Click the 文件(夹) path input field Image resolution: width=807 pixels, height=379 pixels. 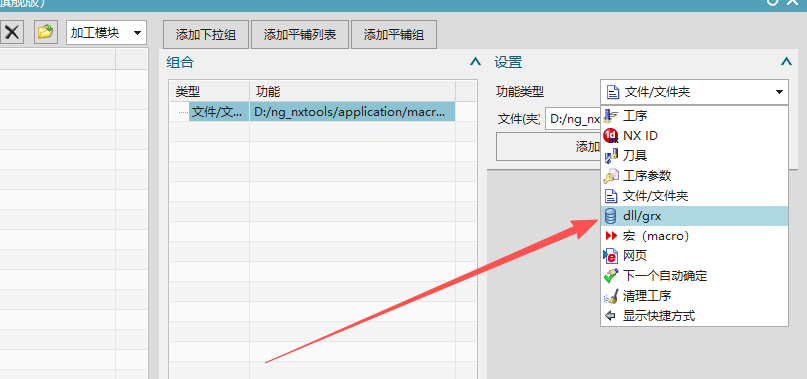pos(573,119)
